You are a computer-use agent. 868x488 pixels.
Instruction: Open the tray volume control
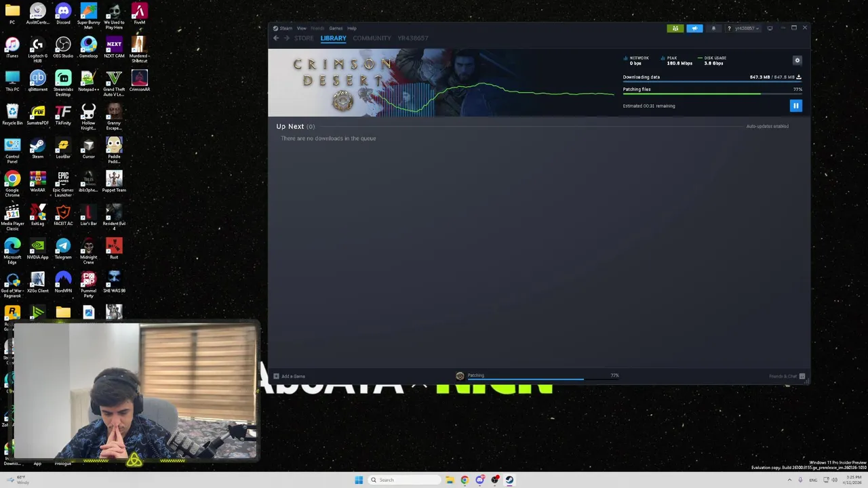click(x=833, y=480)
